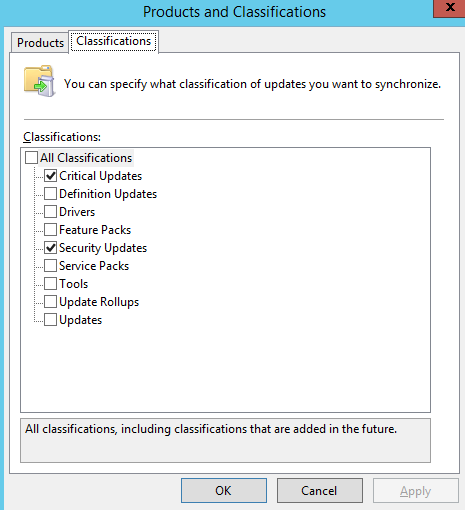Screen dimensions: 465x510
Task: Click the classification description box
Action: (x=225, y=440)
